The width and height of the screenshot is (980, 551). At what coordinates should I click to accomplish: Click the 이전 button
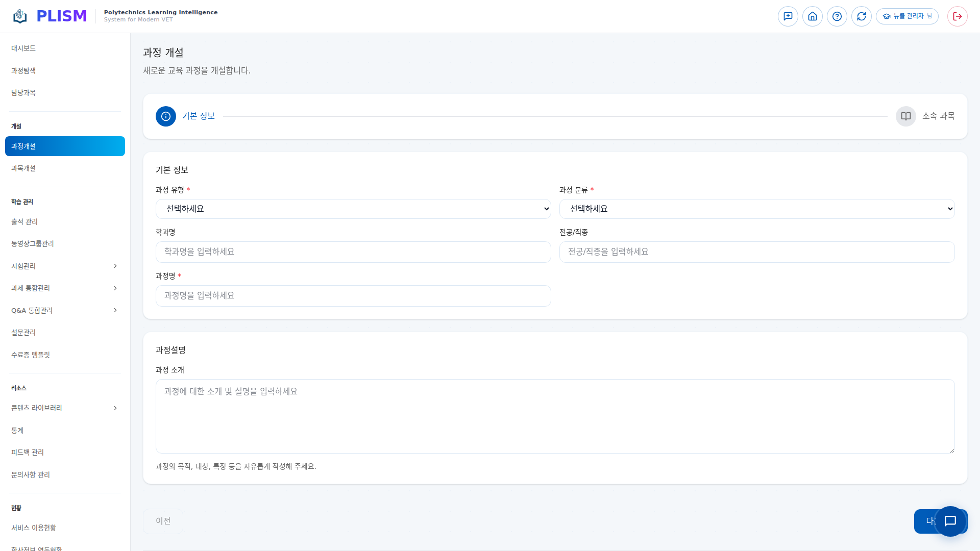click(163, 521)
